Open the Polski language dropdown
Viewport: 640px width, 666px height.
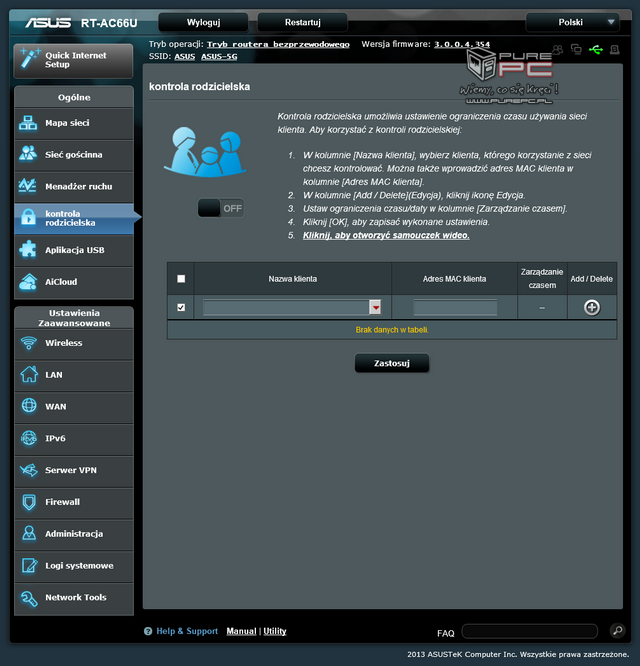click(x=572, y=22)
